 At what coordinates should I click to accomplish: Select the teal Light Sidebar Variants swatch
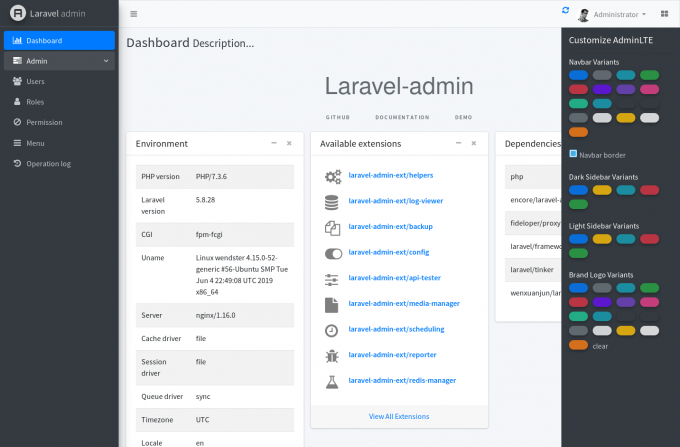pyautogui.click(x=626, y=239)
